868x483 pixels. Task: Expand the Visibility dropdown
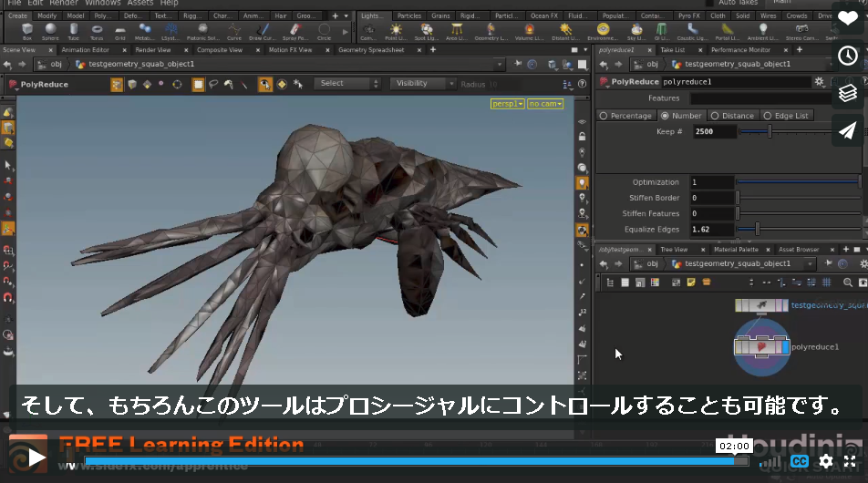click(x=422, y=84)
